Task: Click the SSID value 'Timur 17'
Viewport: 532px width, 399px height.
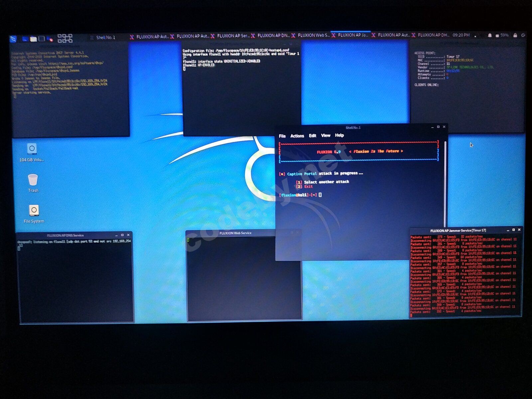Action: [x=453, y=57]
